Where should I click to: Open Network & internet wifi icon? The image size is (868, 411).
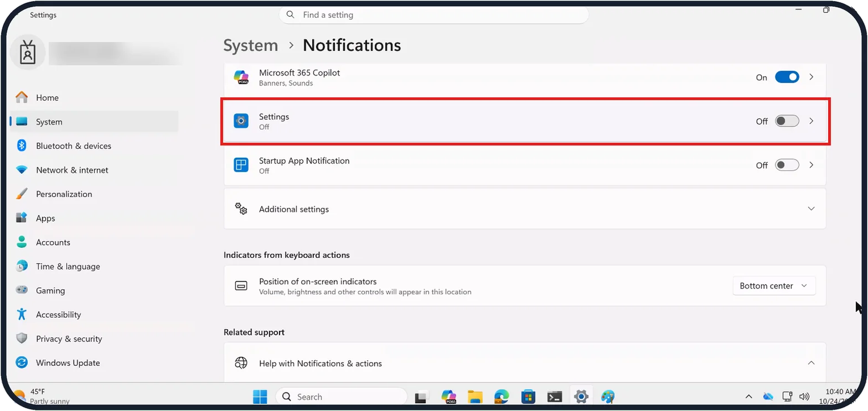[22, 170]
